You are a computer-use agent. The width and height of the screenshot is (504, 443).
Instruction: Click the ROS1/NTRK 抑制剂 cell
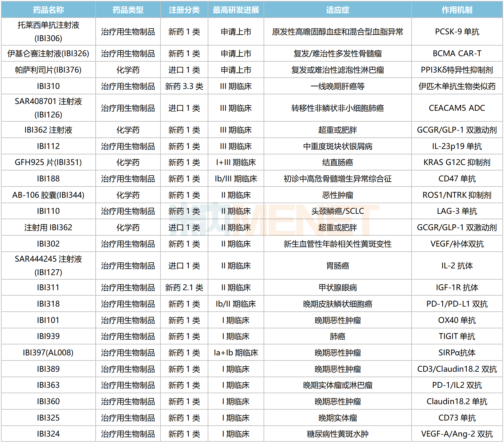457,195
